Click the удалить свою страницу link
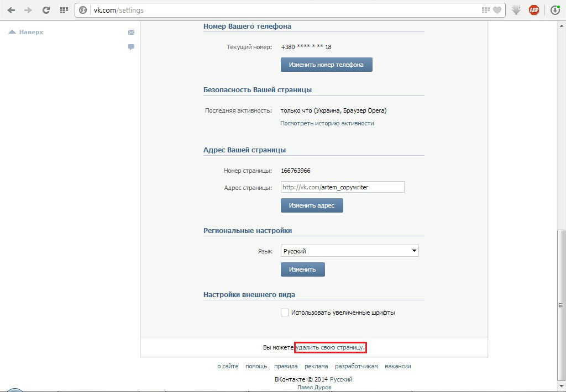 pos(330,348)
